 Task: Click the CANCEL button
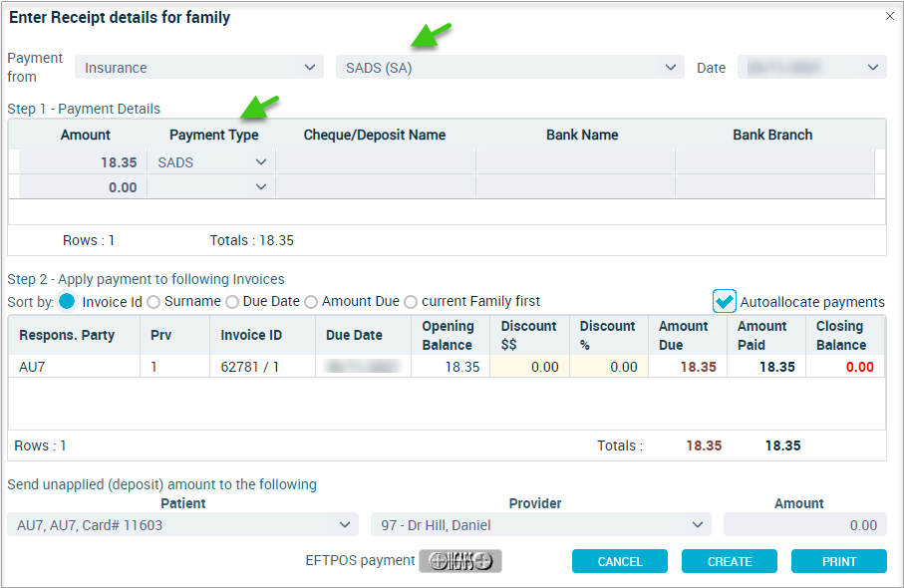coord(620,561)
